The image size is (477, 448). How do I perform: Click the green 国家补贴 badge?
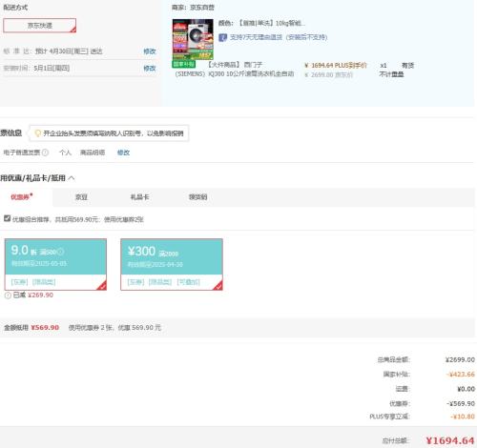pyautogui.click(x=184, y=64)
